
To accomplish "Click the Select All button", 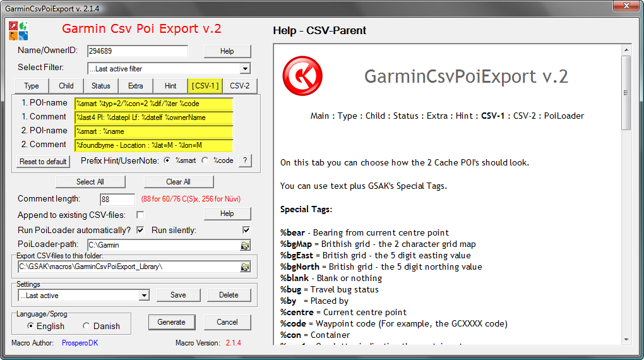I will tap(90, 182).
